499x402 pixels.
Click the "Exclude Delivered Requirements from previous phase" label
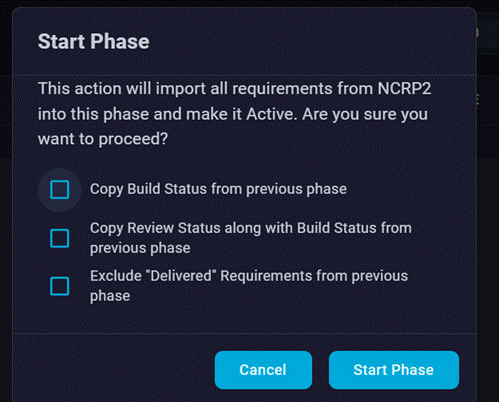[x=249, y=286]
